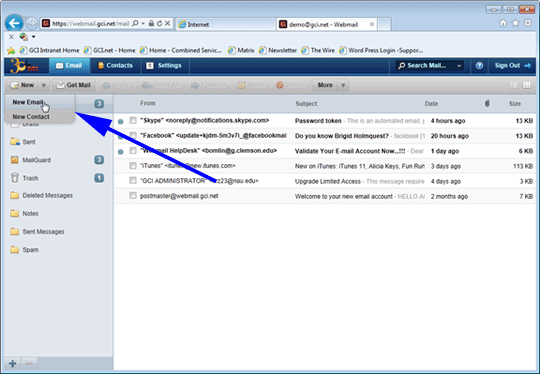Open the browser Tools gear icon
This screenshot has height=374, width=540.
[528, 23]
